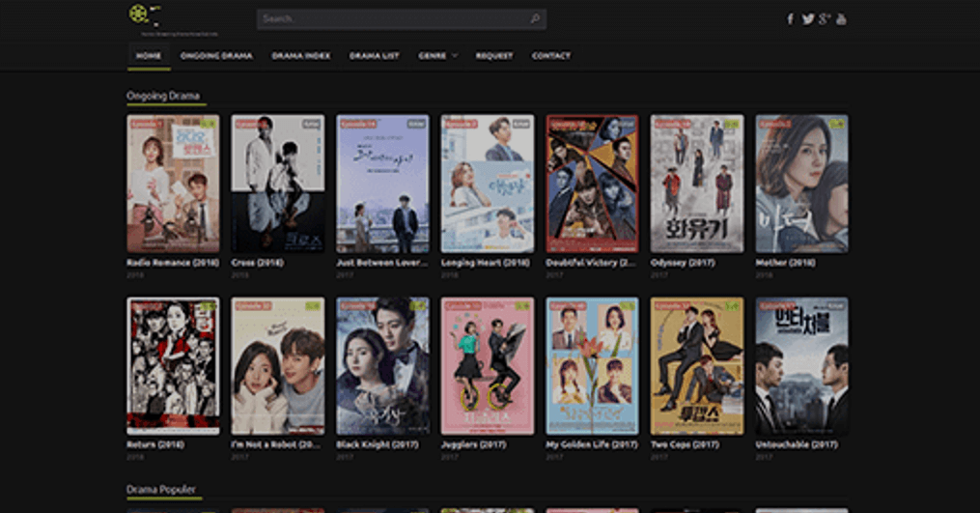
Task: Click the Radio Romance (2018) title link
Action: 173,263
